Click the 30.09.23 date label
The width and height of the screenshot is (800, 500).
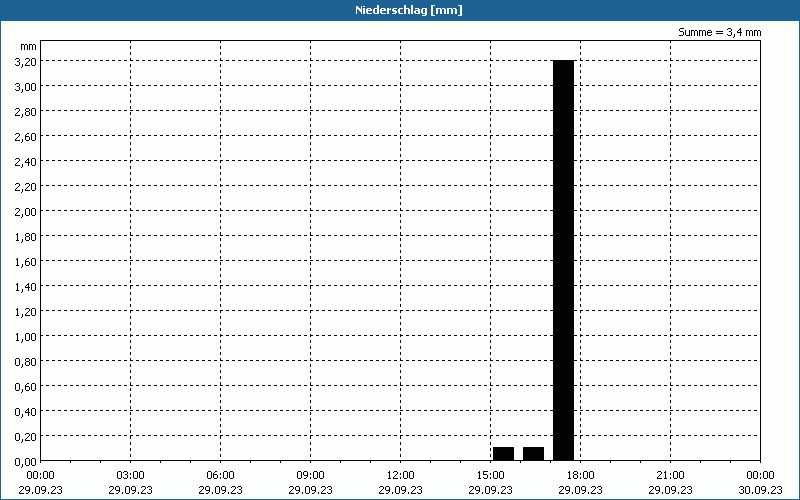pyautogui.click(x=760, y=490)
